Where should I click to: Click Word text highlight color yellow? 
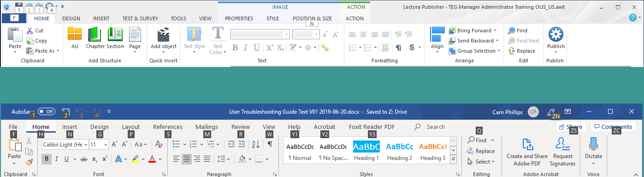pyautogui.click(x=136, y=159)
